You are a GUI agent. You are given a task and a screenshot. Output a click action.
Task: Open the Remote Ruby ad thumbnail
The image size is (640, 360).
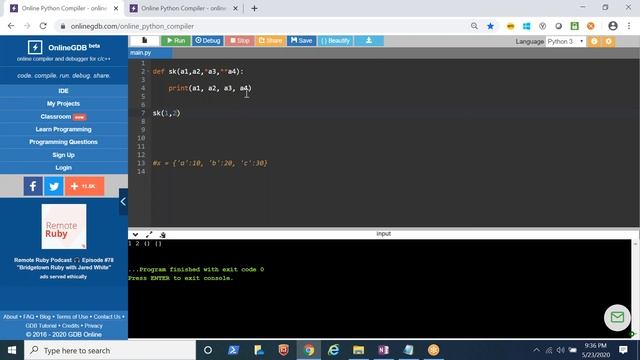coord(64,227)
